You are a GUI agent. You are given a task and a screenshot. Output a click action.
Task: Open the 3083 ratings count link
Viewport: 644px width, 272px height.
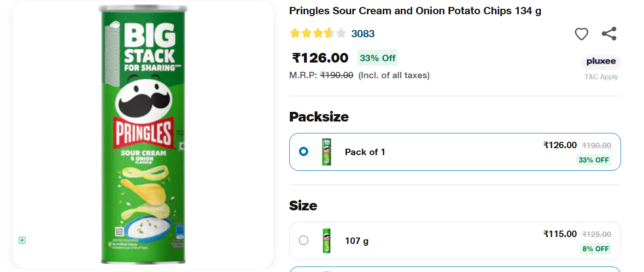[x=363, y=34]
